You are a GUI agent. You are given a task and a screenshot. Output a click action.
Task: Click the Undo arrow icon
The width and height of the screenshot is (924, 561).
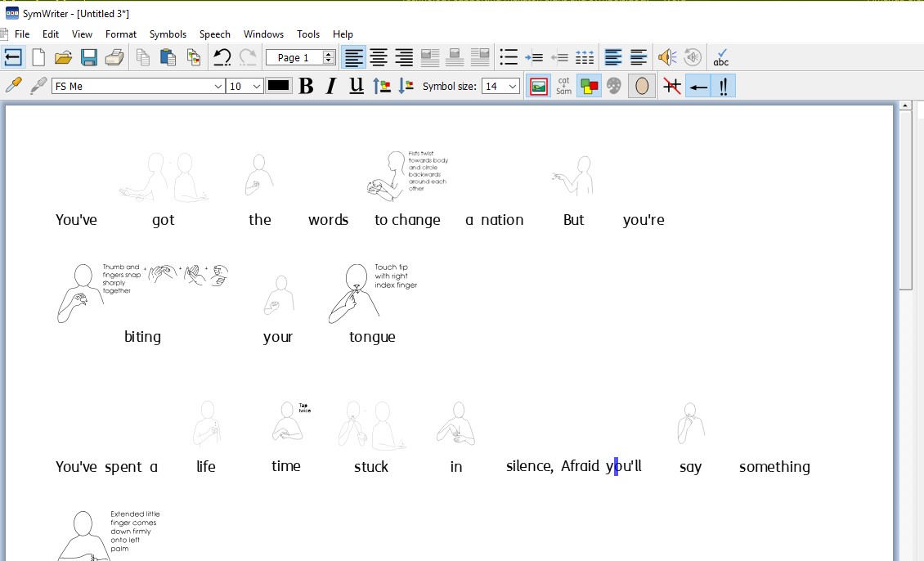222,57
